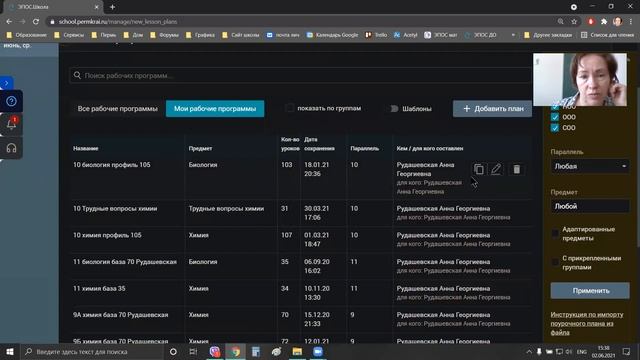Open Viber app on the taskbar
This screenshot has width=640, height=360.
coord(215,351)
